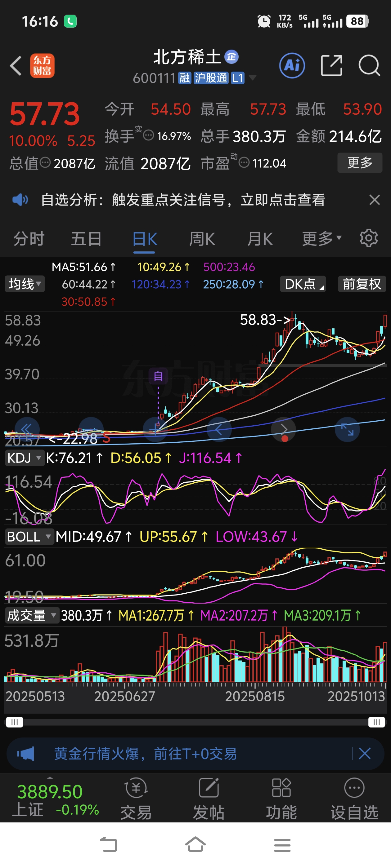Tap the 企 badge beside stock name

[x=231, y=57]
